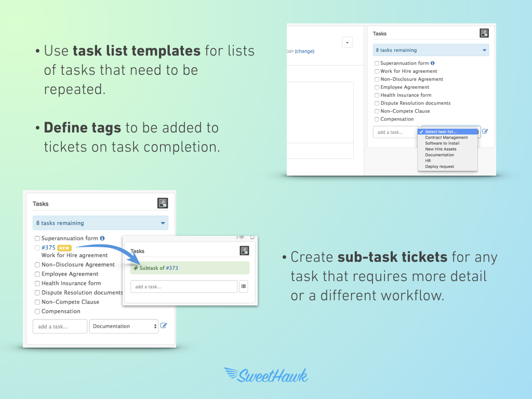The width and height of the screenshot is (532, 399).
Task: Choose Contract Management from the task list menu
Action: point(446,138)
